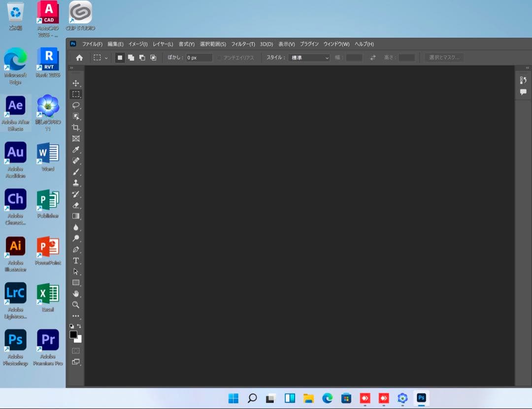Activate the Horizontal Type tool
Viewport: 532px width, 409px height.
(x=76, y=260)
